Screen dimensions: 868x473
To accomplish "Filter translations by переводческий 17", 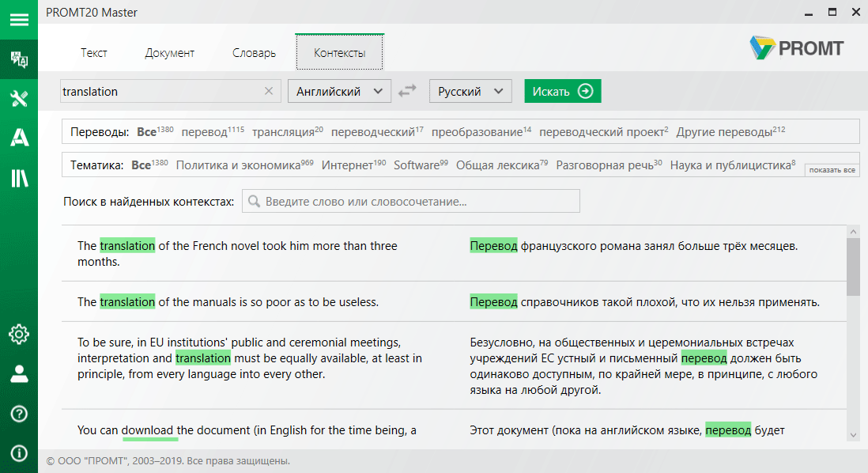I will 377,132.
